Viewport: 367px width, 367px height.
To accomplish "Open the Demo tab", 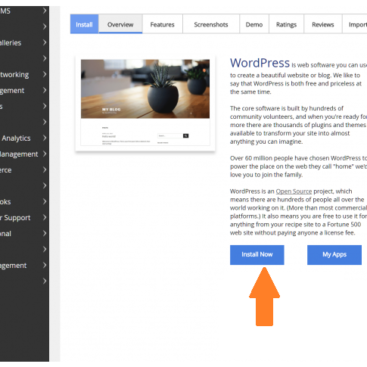I will click(x=254, y=24).
